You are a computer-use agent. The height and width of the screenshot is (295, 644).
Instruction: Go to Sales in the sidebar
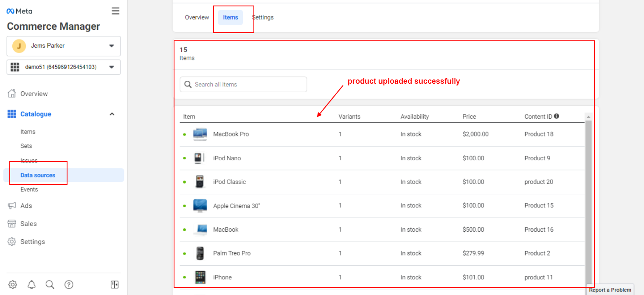(x=28, y=224)
